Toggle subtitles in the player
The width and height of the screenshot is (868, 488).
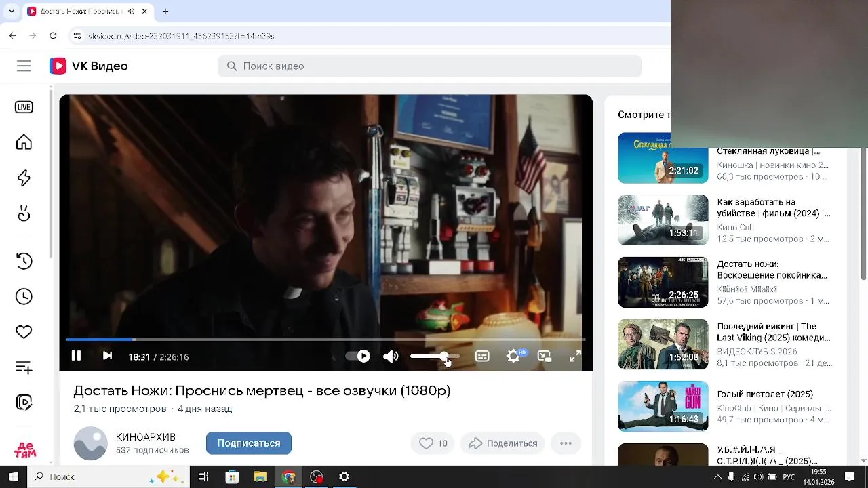pyautogui.click(x=482, y=356)
